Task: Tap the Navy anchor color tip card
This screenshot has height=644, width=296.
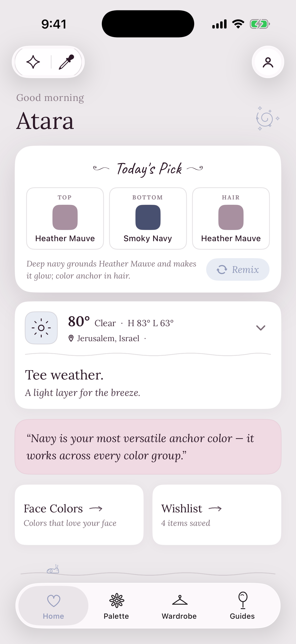Action: click(148, 447)
